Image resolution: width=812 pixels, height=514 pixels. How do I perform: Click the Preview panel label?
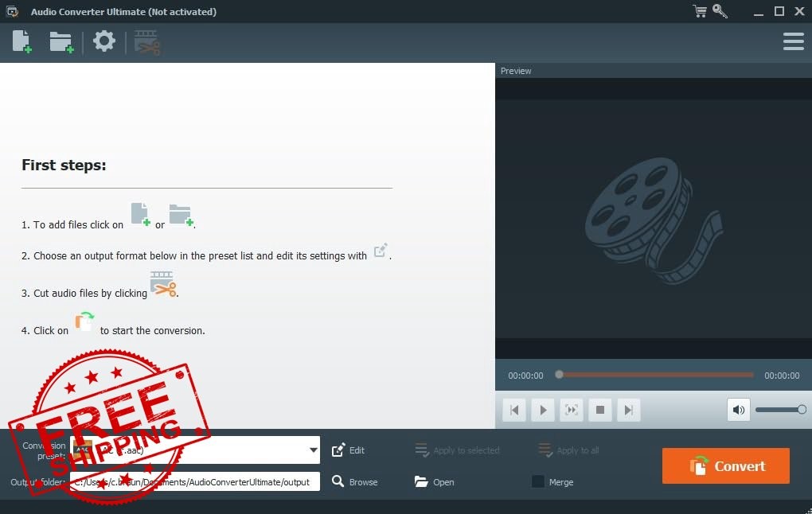(516, 71)
